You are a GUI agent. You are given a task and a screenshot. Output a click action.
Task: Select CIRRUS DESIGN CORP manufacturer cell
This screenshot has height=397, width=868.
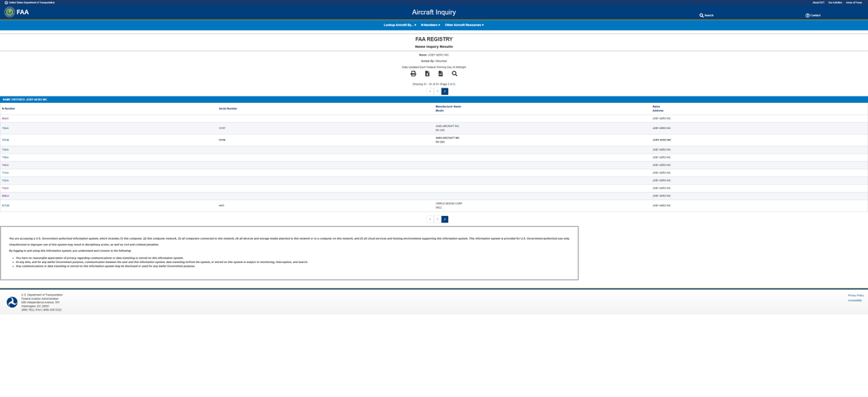[448, 204]
